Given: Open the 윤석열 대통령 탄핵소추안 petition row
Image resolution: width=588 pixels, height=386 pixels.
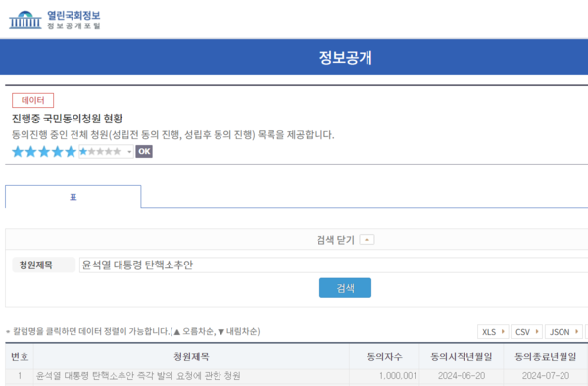Looking at the screenshot, I should coord(138,376).
